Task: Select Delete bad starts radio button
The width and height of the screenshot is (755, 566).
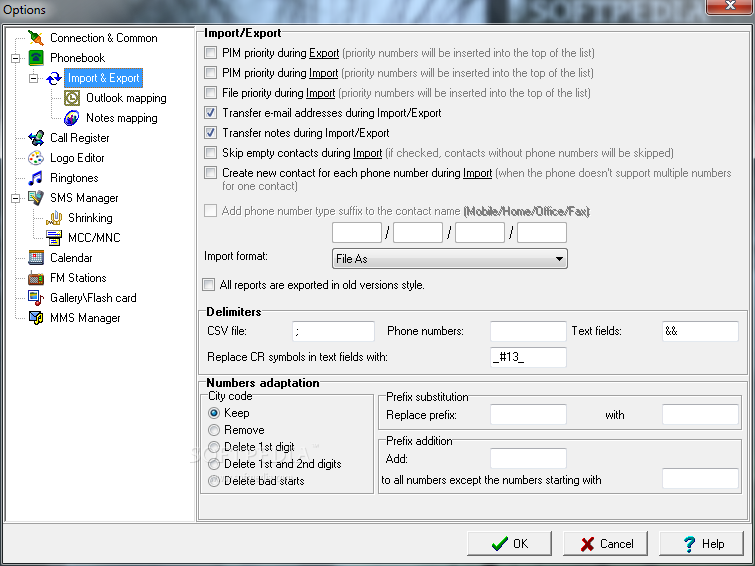Action: 214,481
